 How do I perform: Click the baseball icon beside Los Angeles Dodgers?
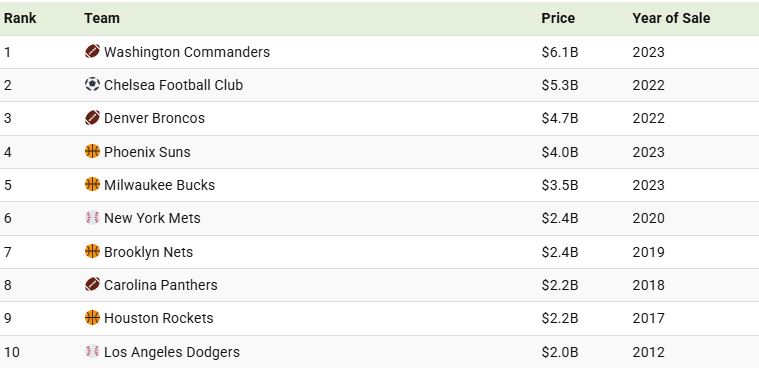coord(92,351)
